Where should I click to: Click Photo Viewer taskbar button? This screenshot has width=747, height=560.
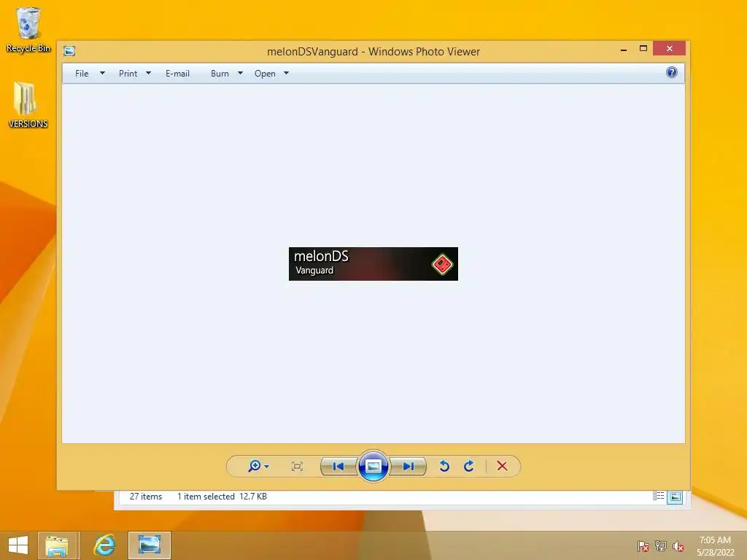click(x=149, y=545)
